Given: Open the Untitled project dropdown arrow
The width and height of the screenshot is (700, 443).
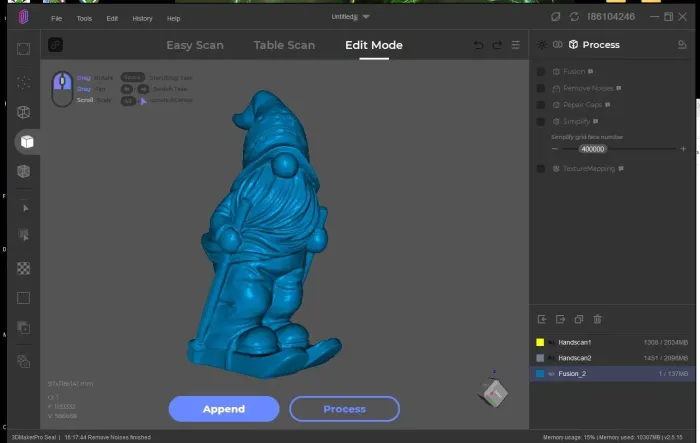Looking at the screenshot, I should (x=366, y=17).
